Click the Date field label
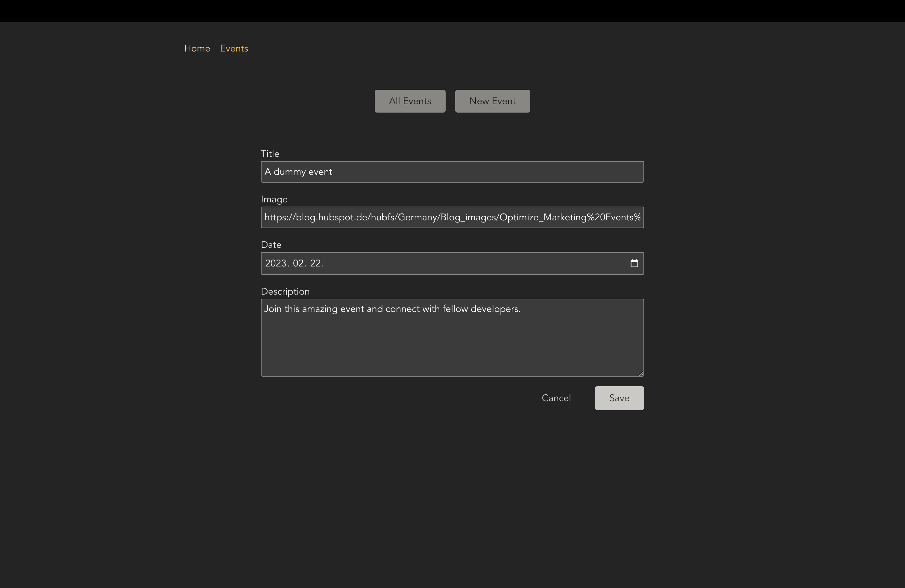 271,245
